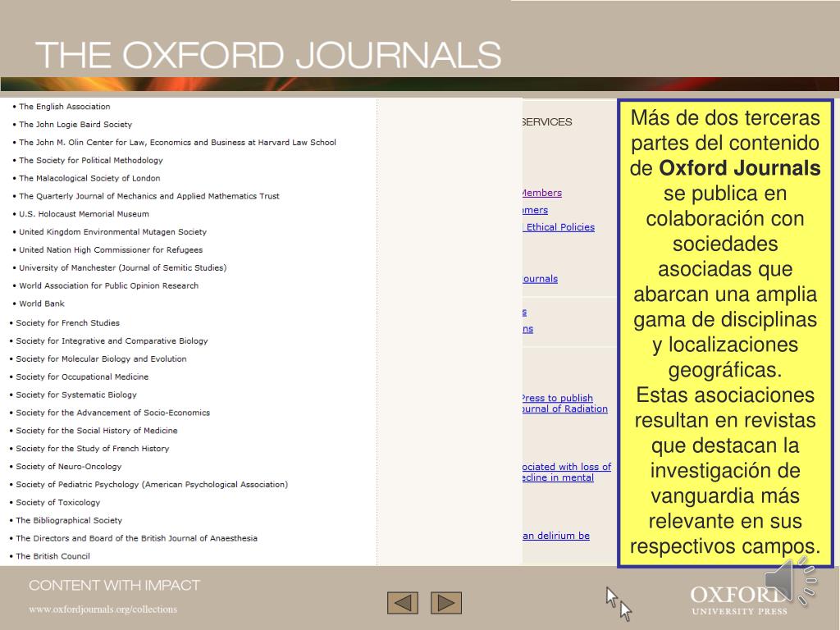Select Society for Integrative and Comparative Biology
Image resolution: width=840 pixels, height=630 pixels.
112,340
